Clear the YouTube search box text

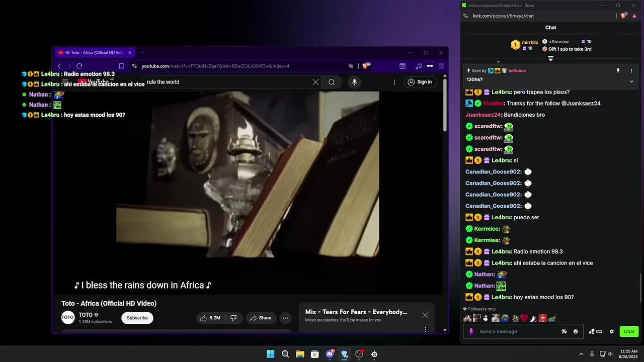click(315, 82)
